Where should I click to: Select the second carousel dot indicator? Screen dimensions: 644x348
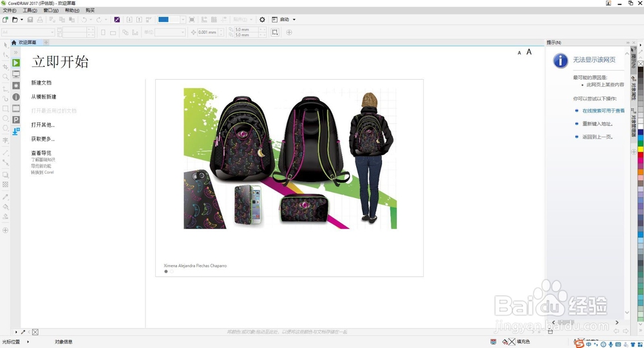172,271
